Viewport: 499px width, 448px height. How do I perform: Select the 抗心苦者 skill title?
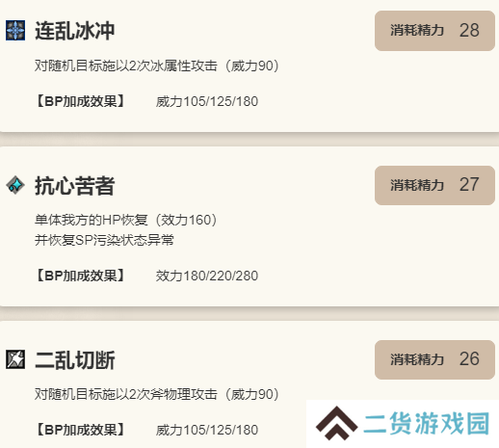click(x=74, y=186)
